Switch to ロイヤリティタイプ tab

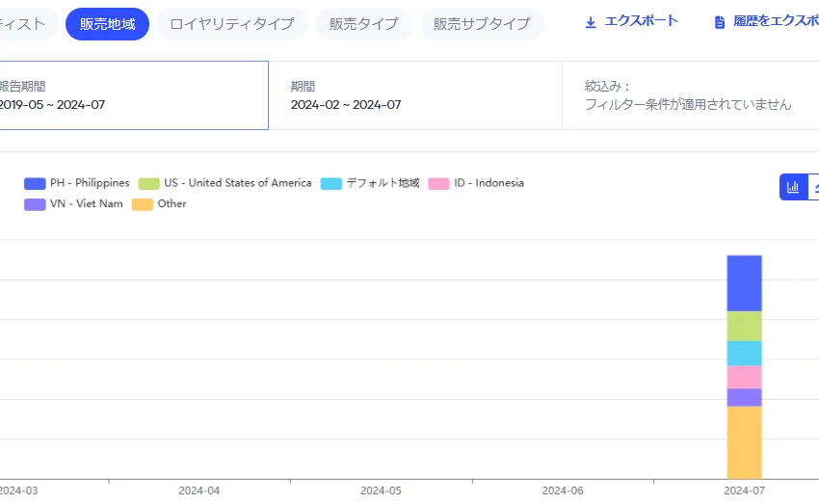[232, 24]
